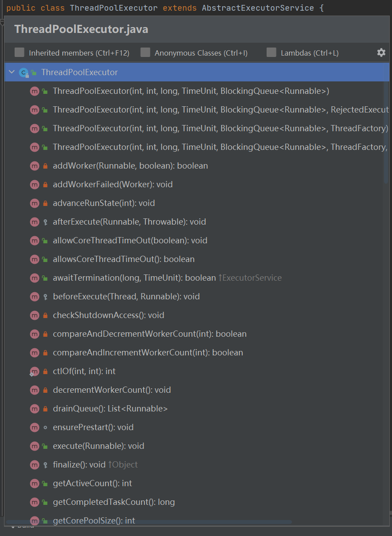The width and height of the screenshot is (392, 536).
Task: Click method icon beside finalize()
Action: click(x=35, y=464)
